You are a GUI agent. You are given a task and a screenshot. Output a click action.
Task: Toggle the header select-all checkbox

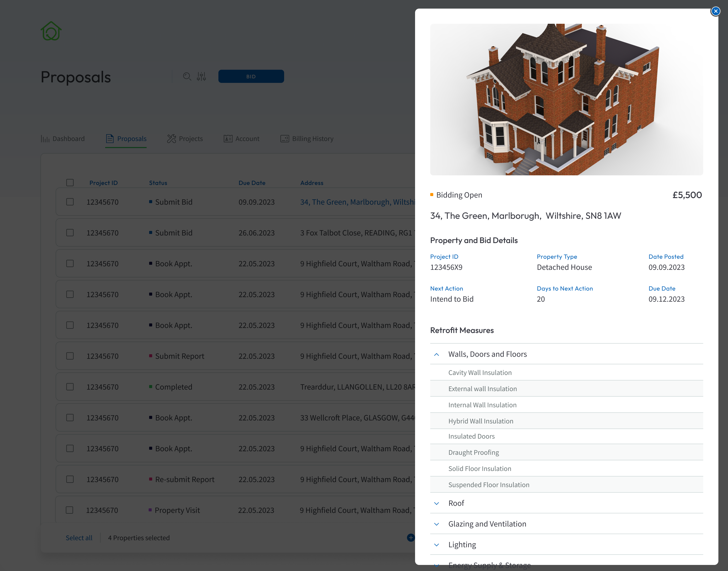(x=70, y=182)
